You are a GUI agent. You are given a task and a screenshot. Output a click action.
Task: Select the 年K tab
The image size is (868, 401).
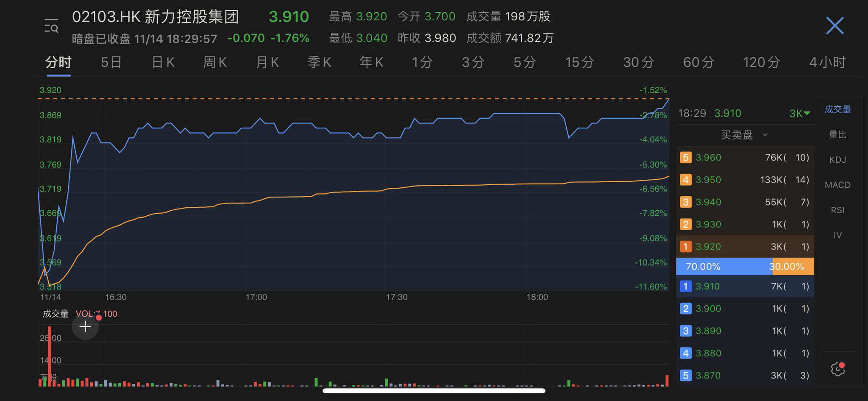[371, 63]
